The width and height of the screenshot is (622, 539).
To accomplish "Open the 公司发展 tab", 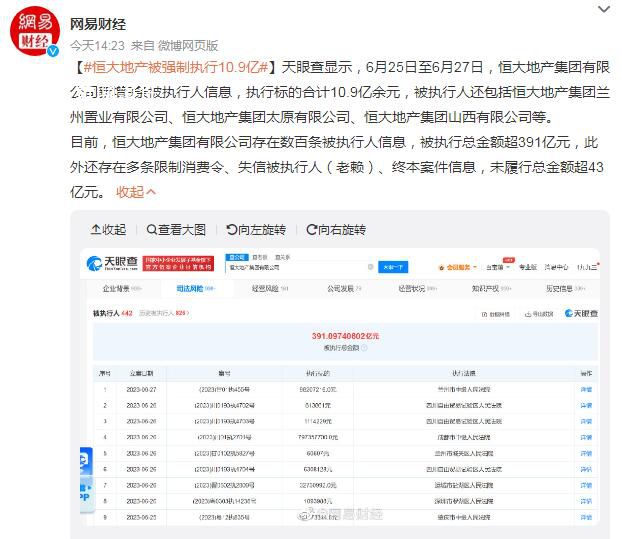I will coord(344,288).
